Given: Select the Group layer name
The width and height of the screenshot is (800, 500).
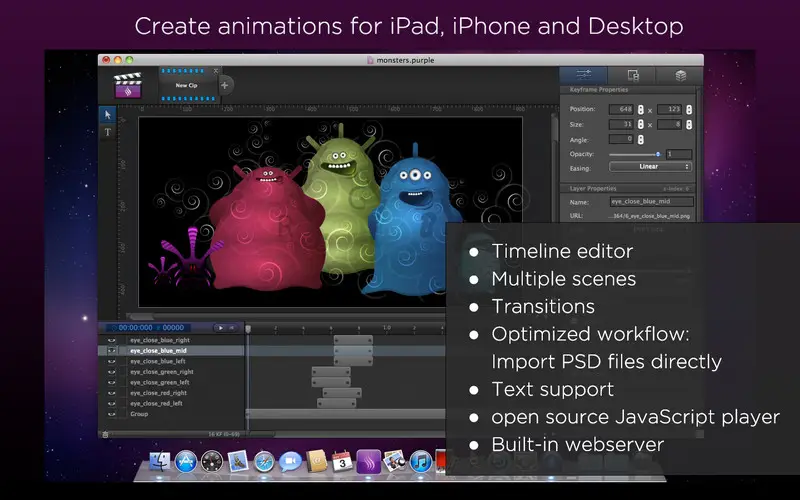Looking at the screenshot, I should 139,414.
